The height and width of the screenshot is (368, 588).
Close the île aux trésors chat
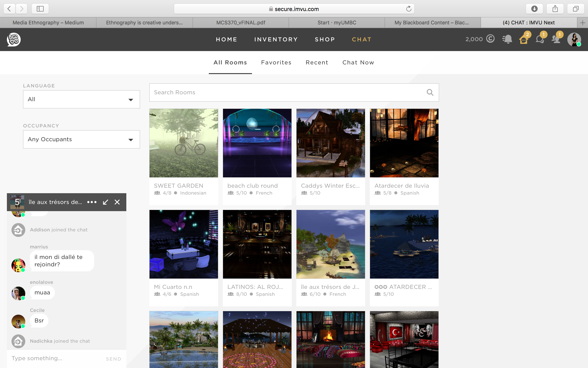point(117,202)
